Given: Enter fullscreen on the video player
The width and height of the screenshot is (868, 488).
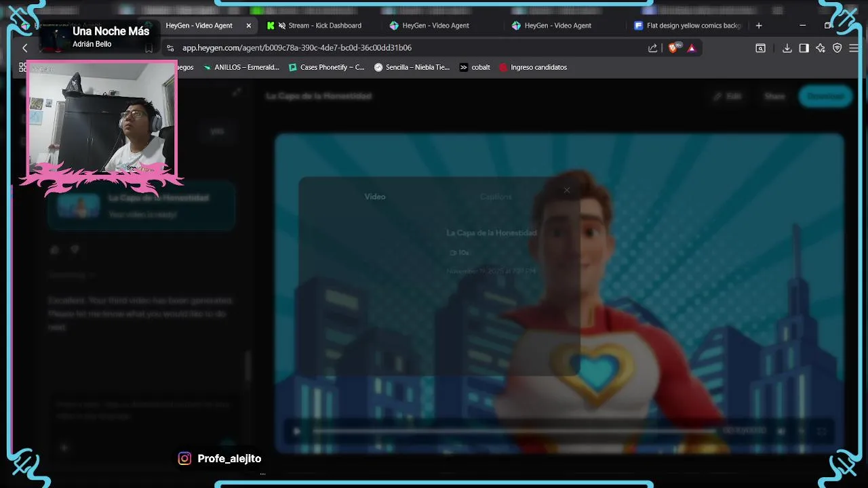Looking at the screenshot, I should coord(822,431).
